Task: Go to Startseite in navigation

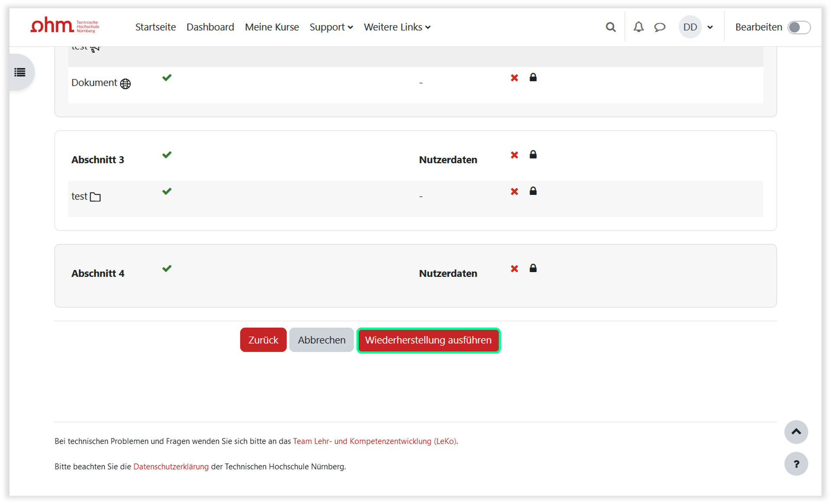Action: 155,27
